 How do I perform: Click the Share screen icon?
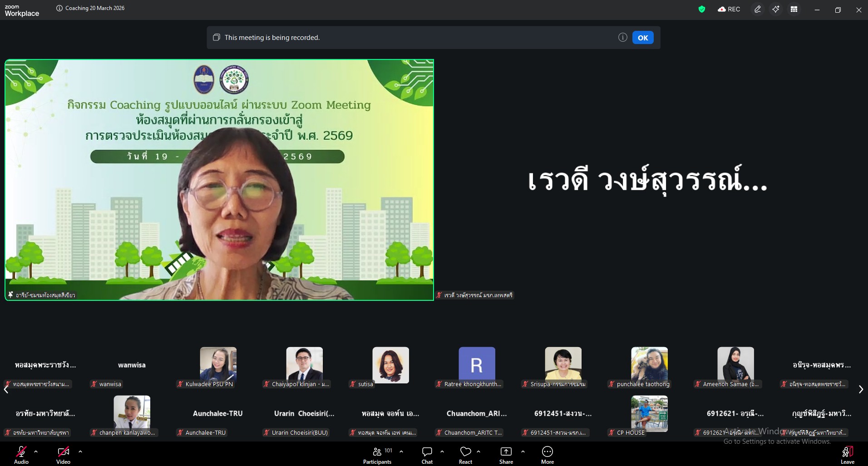click(506, 455)
